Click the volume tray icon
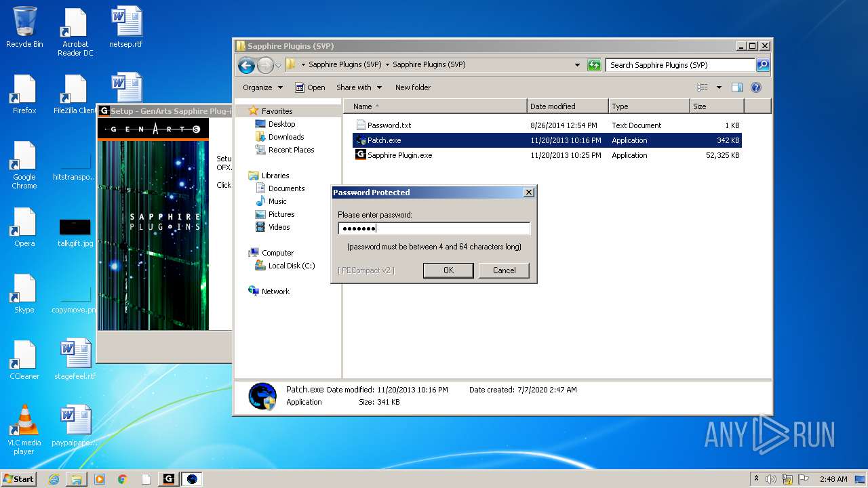Image resolution: width=868 pixels, height=488 pixels. pos(771,479)
